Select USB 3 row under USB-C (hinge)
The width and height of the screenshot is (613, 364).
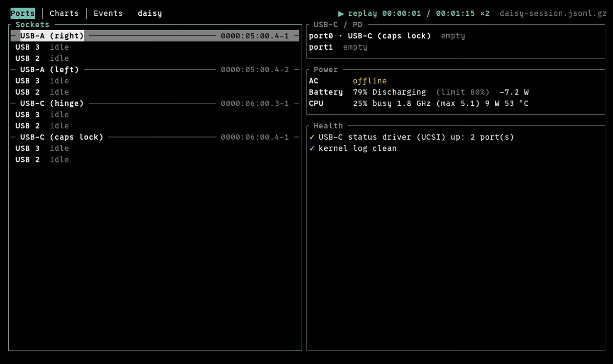coord(155,114)
